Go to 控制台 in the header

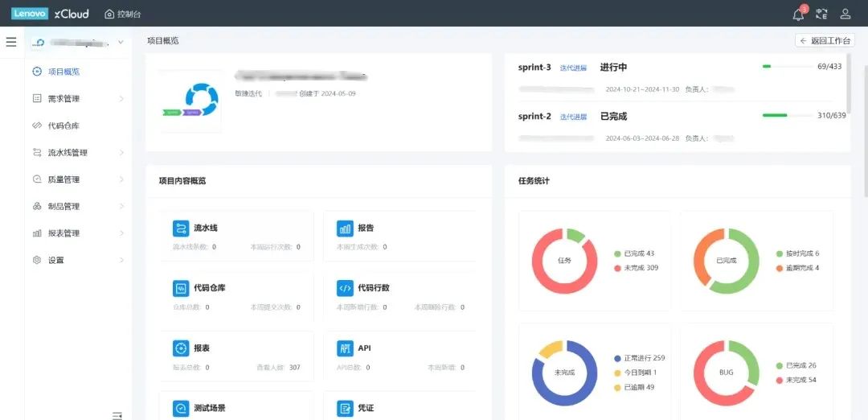click(129, 14)
